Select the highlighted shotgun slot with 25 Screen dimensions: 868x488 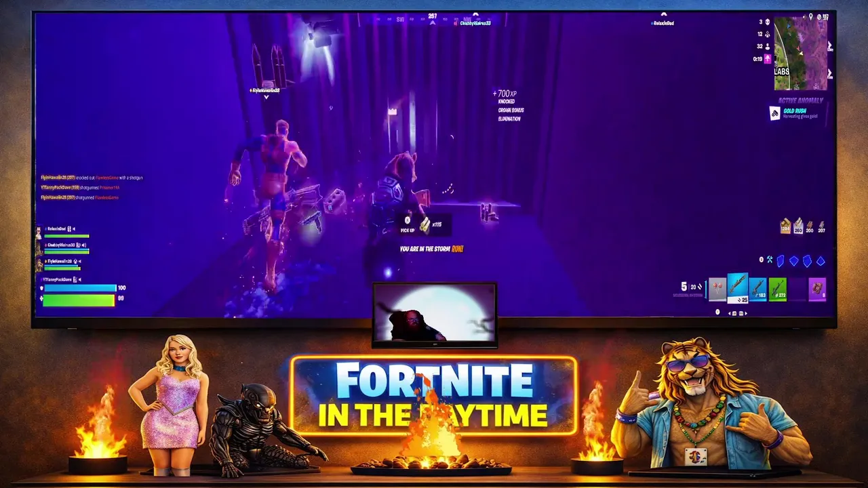pos(738,288)
